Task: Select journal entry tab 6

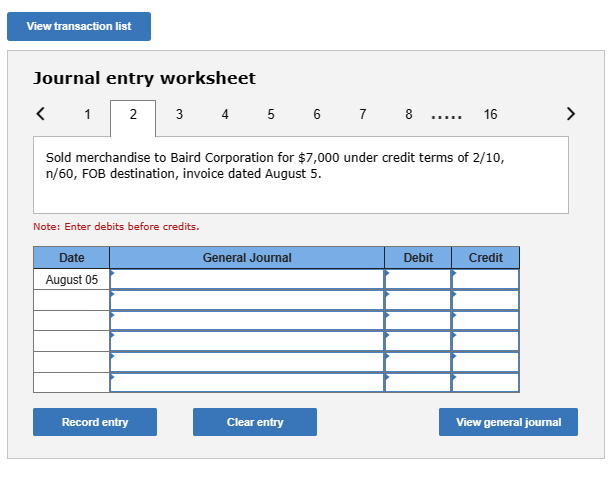Action: pyautogui.click(x=317, y=114)
